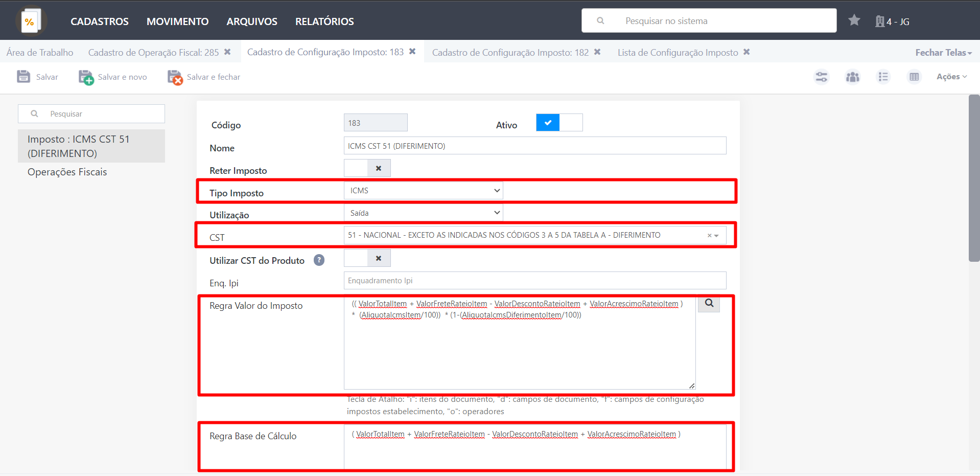Open the RELATÓRIOS menu
The width and height of the screenshot is (980, 476).
click(x=324, y=21)
